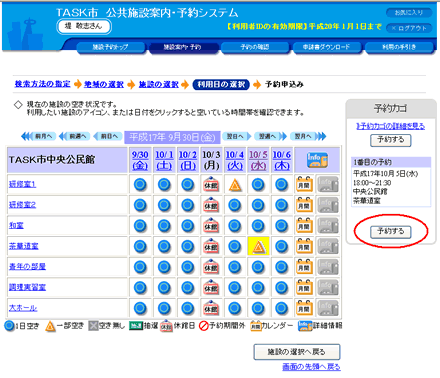
Task: Open the 予約カゴの詳細を見る link
Action: click(390, 126)
